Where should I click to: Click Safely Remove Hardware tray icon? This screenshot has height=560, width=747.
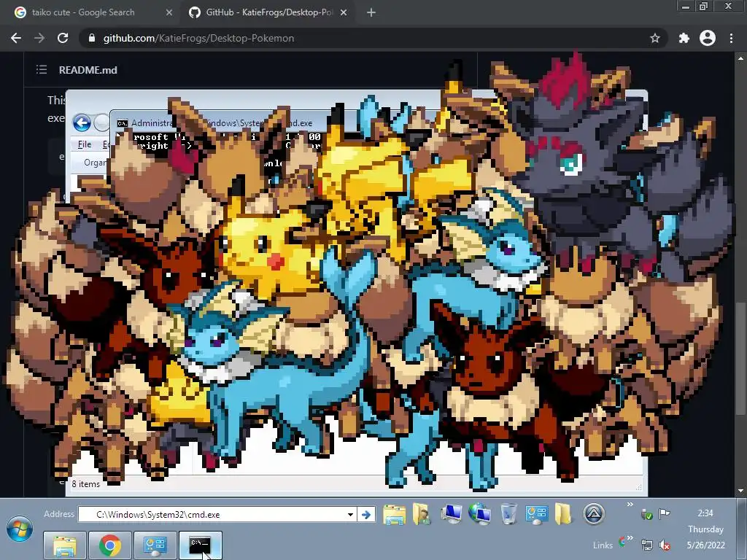646,514
